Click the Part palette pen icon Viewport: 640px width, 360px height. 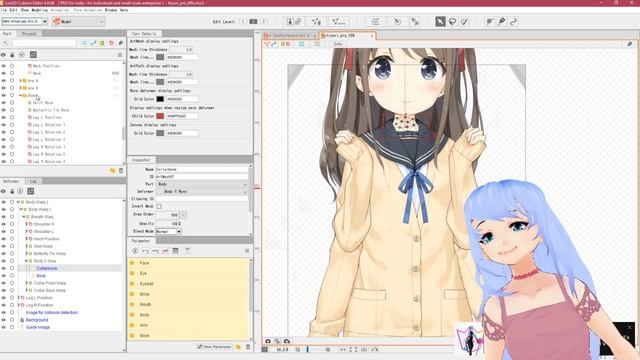point(120,43)
